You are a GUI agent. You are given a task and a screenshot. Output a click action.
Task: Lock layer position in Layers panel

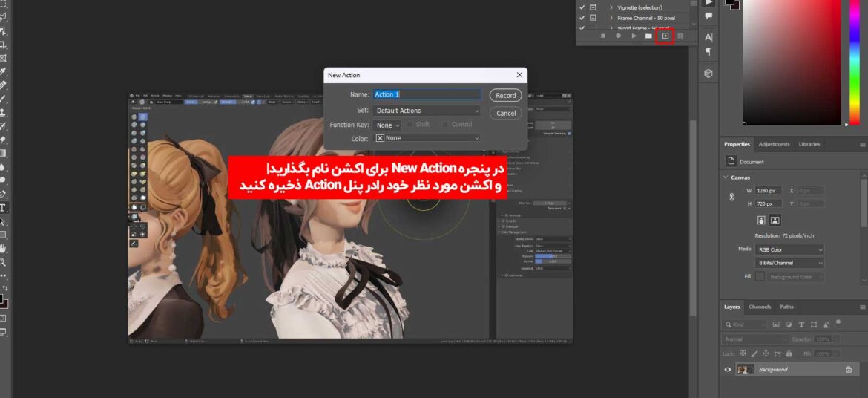click(x=766, y=353)
